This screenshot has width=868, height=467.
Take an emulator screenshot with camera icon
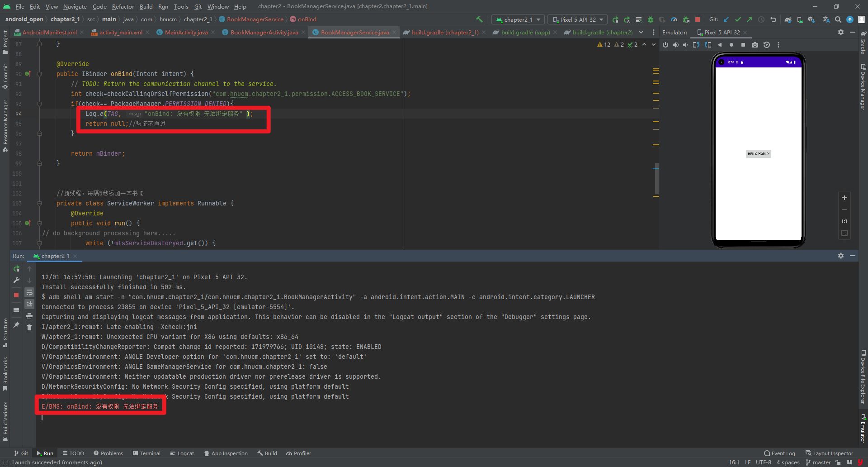click(755, 45)
